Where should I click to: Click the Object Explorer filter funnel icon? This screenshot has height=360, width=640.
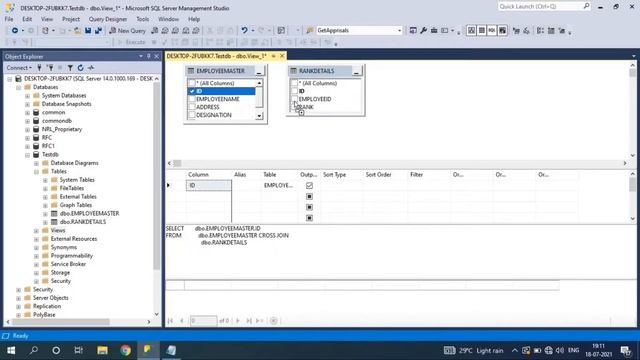pos(70,68)
